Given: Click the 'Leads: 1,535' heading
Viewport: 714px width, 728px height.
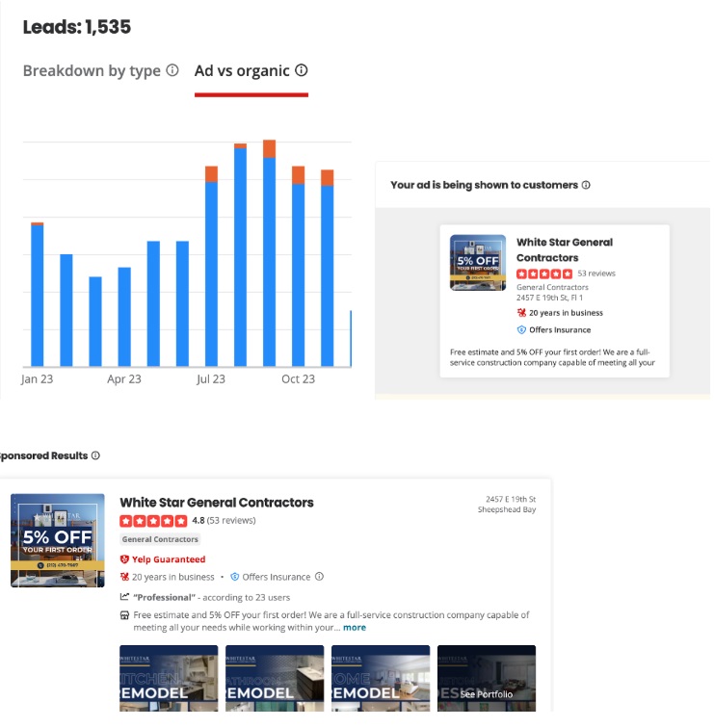Looking at the screenshot, I should point(77,27).
